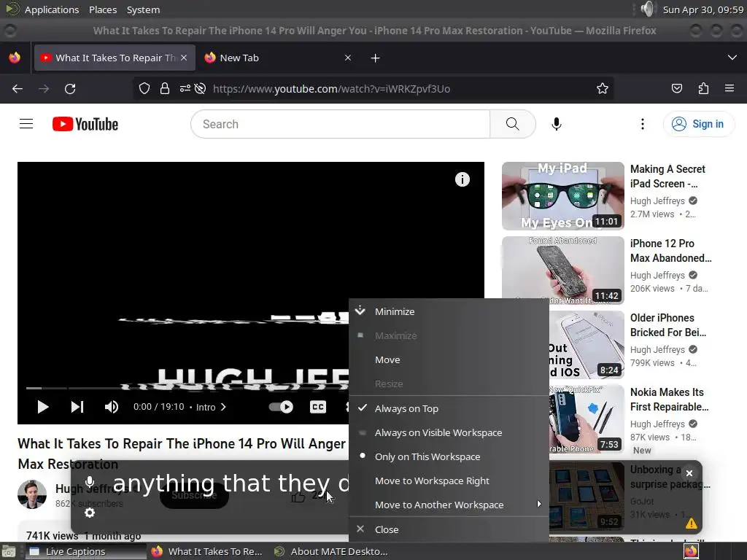Open site permissions icon in address bar
Viewport: 747px width, 560px height.
[x=185, y=88]
